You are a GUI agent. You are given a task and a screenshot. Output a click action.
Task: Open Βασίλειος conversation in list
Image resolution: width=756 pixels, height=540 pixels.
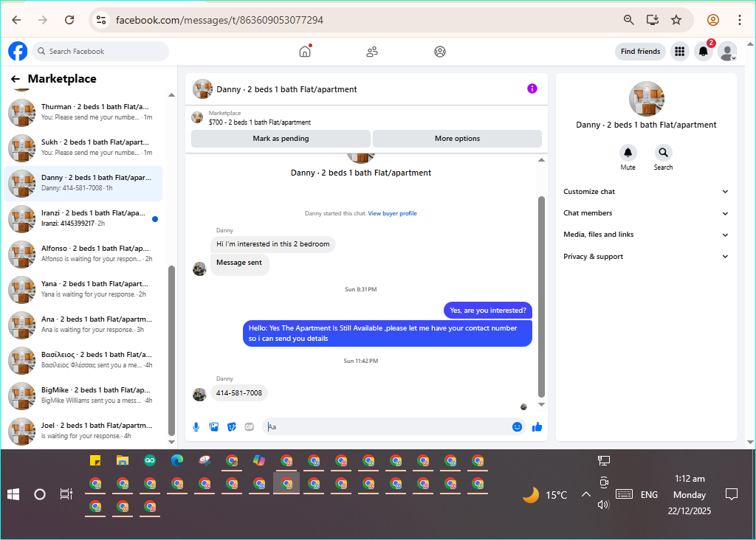click(83, 360)
